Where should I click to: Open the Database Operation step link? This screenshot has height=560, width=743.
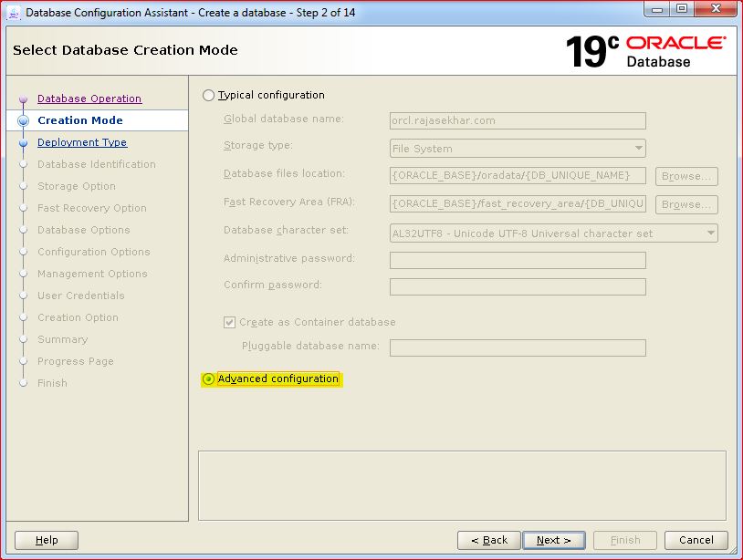pyautogui.click(x=89, y=99)
